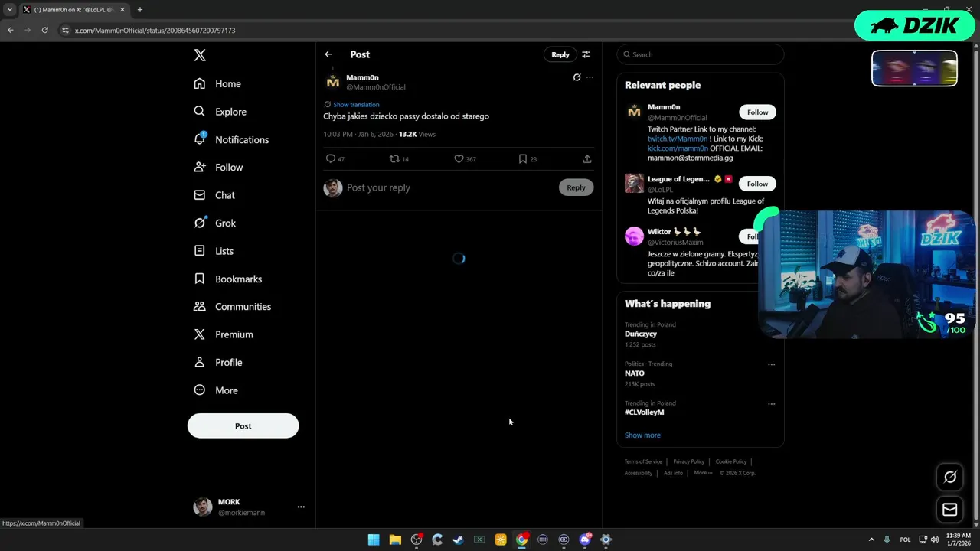Follow Mamm0n in Relevant people
Viewport: 980px width, 551px height.
(x=757, y=112)
